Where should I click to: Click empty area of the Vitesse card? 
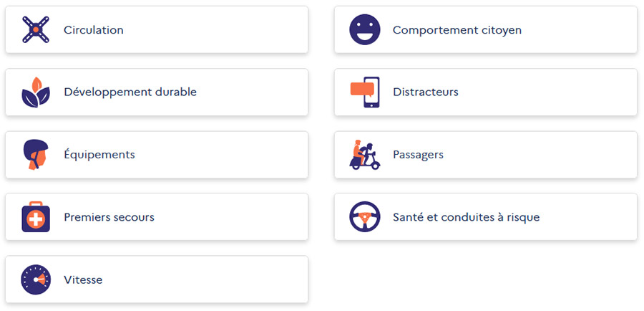coord(215,279)
